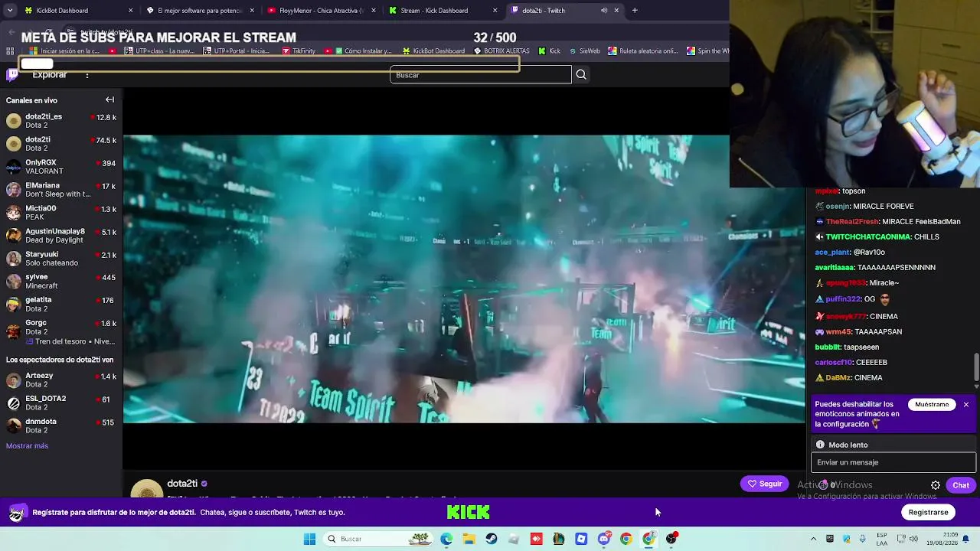The height and width of the screenshot is (551, 980).
Task: Switch to the FloyyMenor YouTube tab
Action: pos(321,11)
